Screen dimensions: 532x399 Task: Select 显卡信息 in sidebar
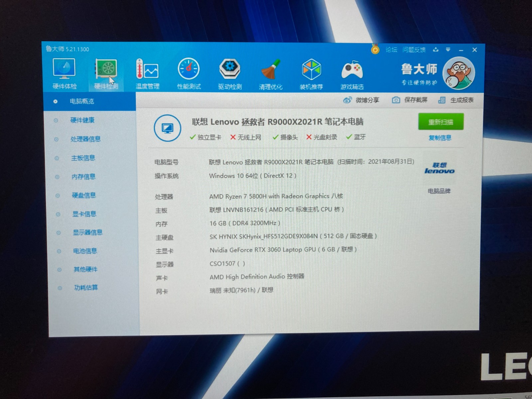tap(84, 214)
